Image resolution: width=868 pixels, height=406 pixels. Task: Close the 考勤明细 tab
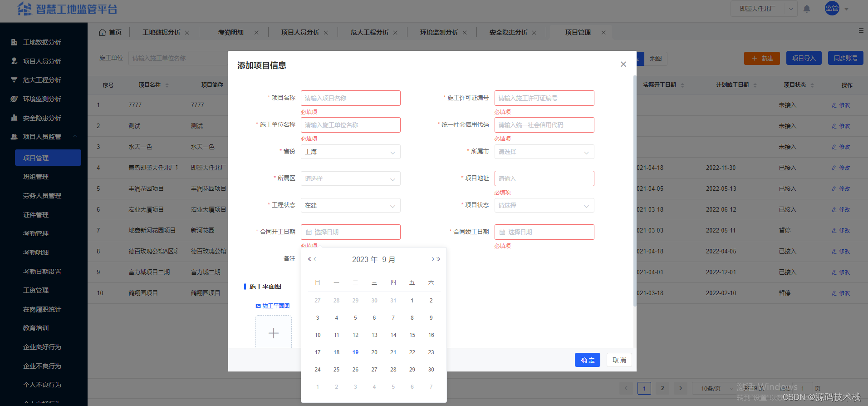pyautogui.click(x=256, y=33)
